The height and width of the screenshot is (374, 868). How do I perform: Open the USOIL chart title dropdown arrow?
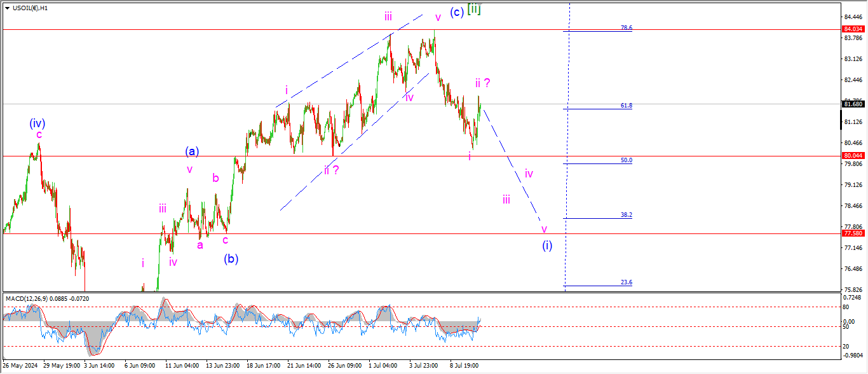point(7,8)
